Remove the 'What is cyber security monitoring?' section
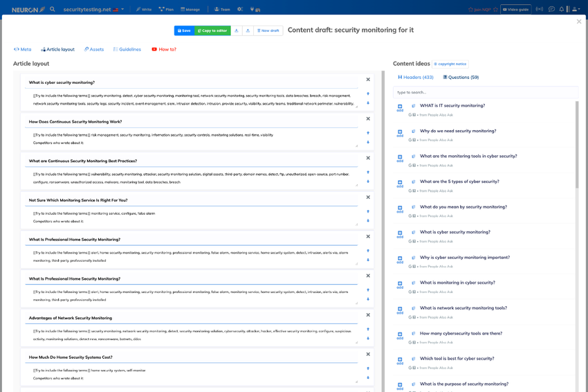The width and height of the screenshot is (588, 392). coord(368,79)
